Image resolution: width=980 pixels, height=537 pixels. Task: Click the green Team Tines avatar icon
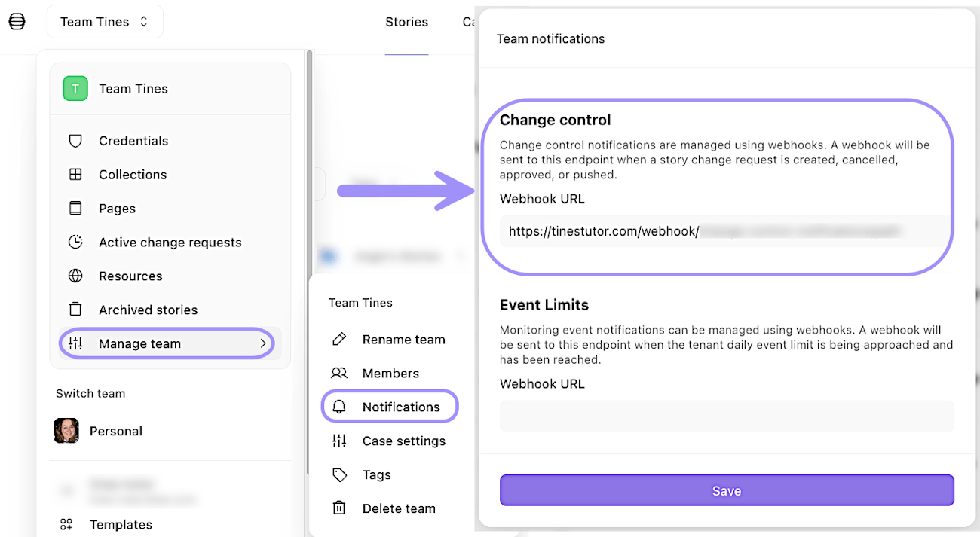75,89
